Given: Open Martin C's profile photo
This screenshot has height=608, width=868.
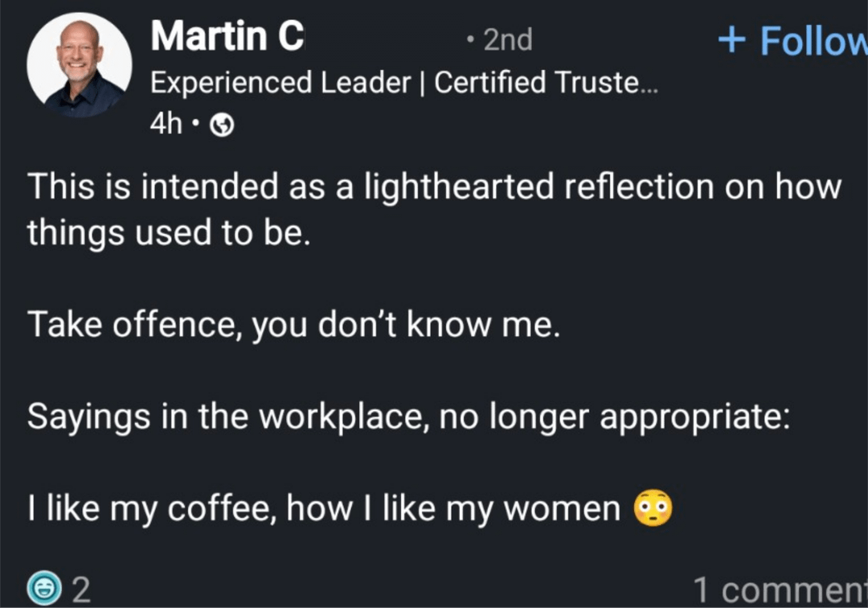Looking at the screenshot, I should 79,65.
